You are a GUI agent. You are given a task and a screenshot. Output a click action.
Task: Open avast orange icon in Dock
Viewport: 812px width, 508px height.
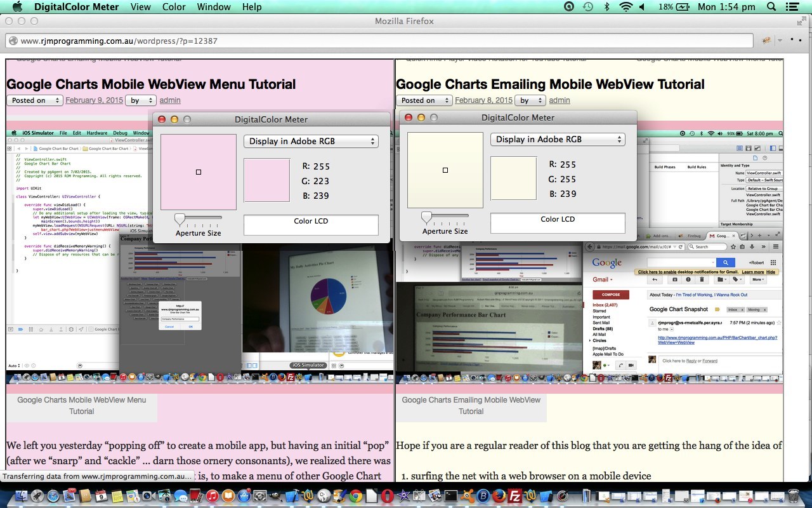[466, 495]
